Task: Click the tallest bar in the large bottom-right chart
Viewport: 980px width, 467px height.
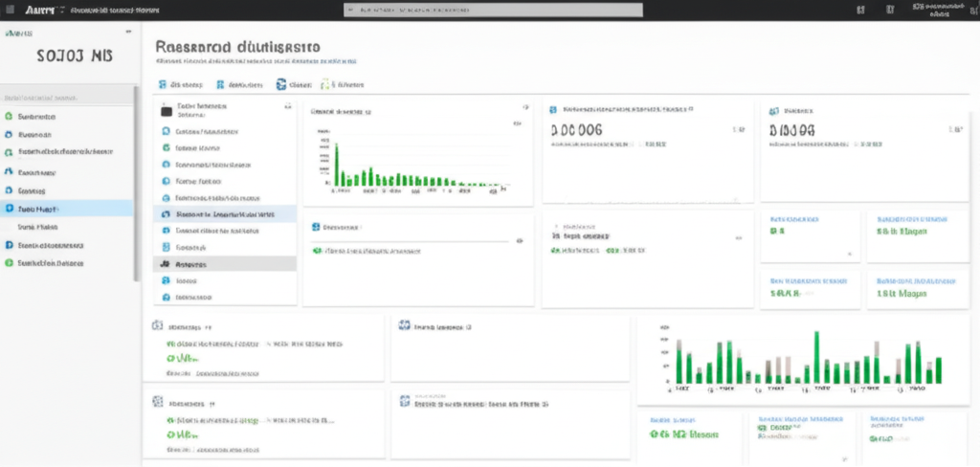Action: tap(816, 358)
